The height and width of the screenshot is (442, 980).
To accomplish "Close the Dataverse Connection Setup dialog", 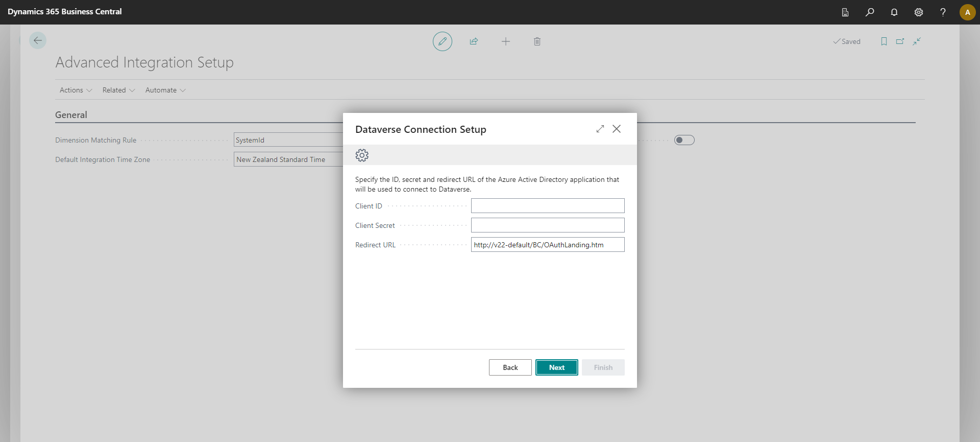I will (x=617, y=129).
